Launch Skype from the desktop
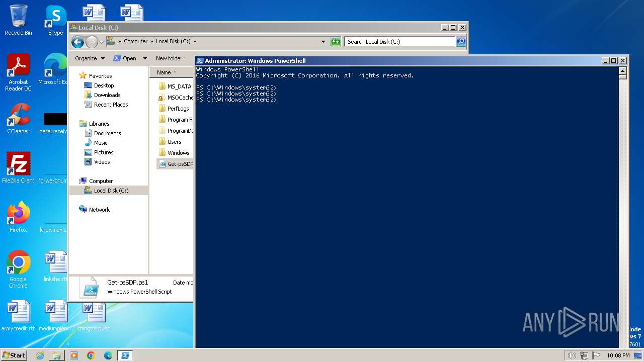 click(x=55, y=20)
